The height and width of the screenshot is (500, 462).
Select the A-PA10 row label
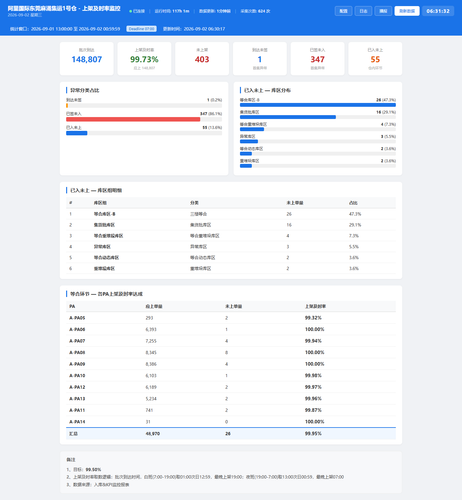[77, 376]
